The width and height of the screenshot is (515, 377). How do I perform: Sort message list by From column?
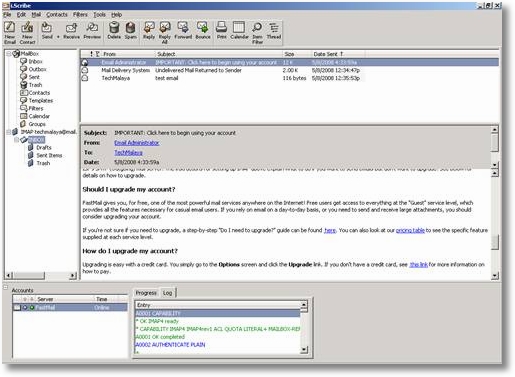128,54
